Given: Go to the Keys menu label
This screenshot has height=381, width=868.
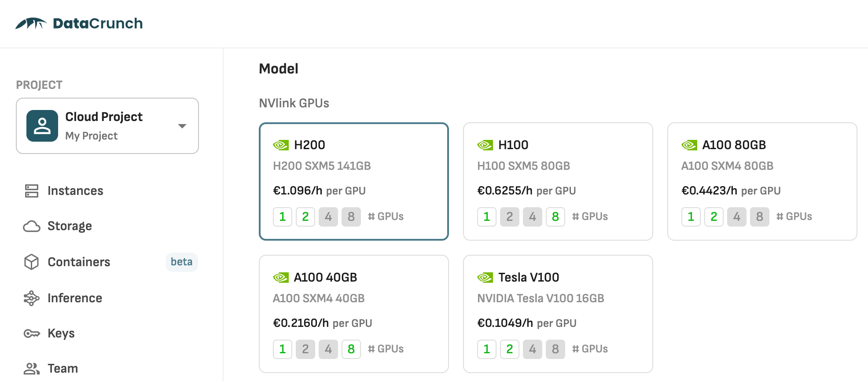Looking at the screenshot, I should 61,333.
